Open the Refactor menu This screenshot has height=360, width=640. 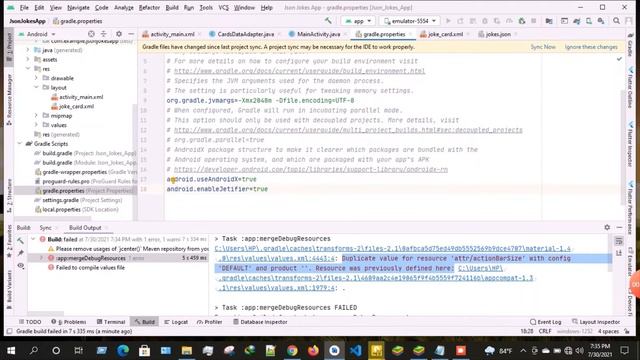pyautogui.click(x=149, y=7)
